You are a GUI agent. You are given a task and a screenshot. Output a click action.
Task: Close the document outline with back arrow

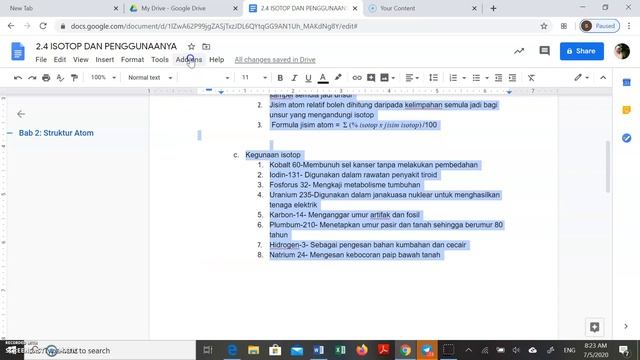click(x=21, y=114)
